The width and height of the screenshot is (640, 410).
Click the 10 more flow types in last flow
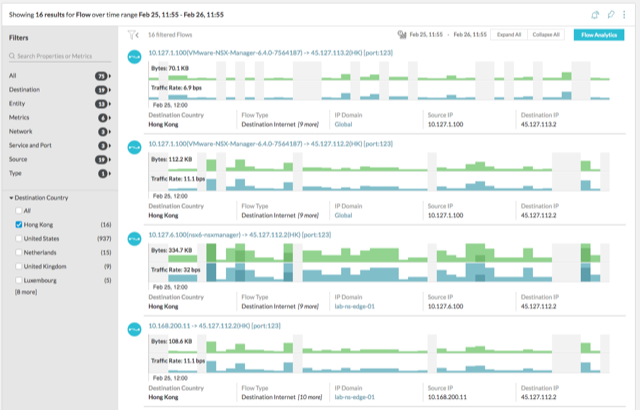[x=309, y=397]
